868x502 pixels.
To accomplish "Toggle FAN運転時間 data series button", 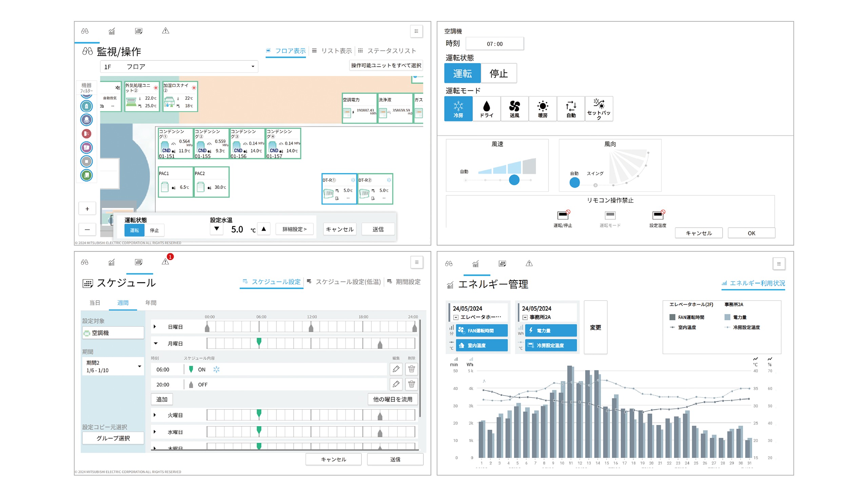I will 481,330.
